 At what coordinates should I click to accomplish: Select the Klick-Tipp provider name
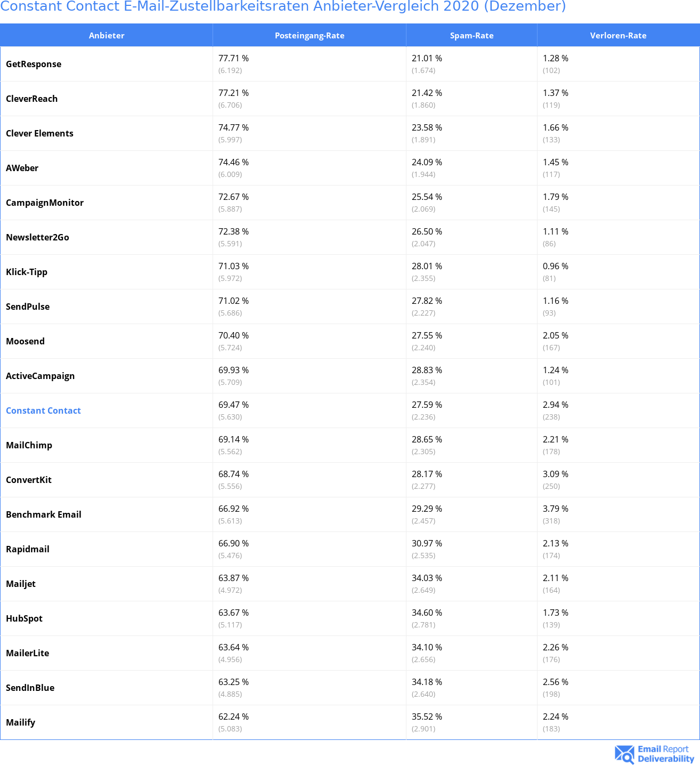[27, 272]
